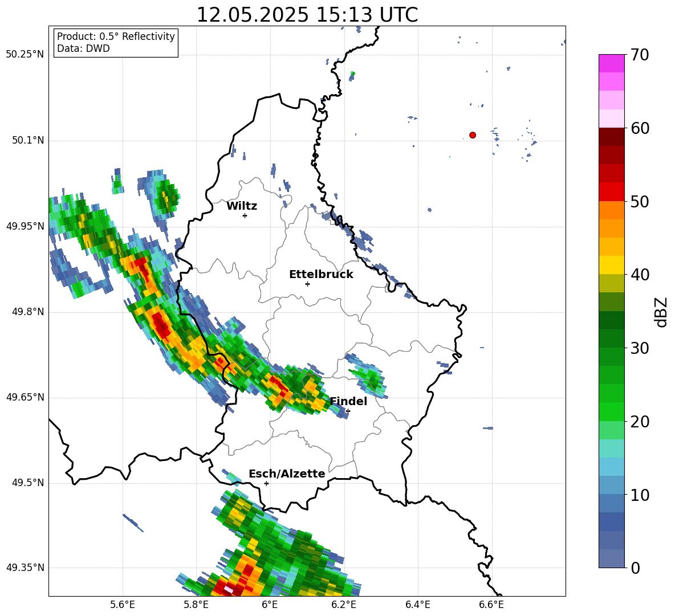675x616 pixels.
Task: Click the 70 colorbar tick label
Action: [x=640, y=55]
